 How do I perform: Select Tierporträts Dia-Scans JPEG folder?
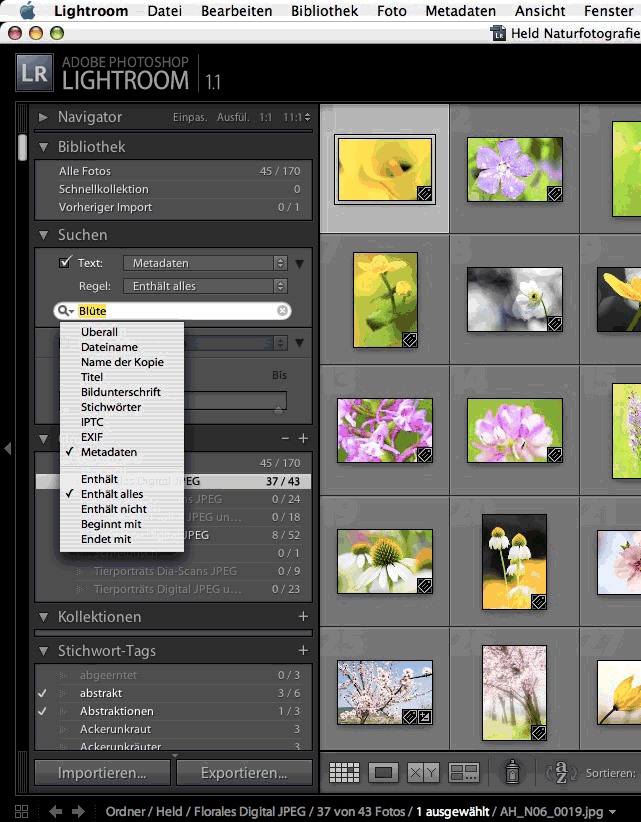click(x=173, y=571)
